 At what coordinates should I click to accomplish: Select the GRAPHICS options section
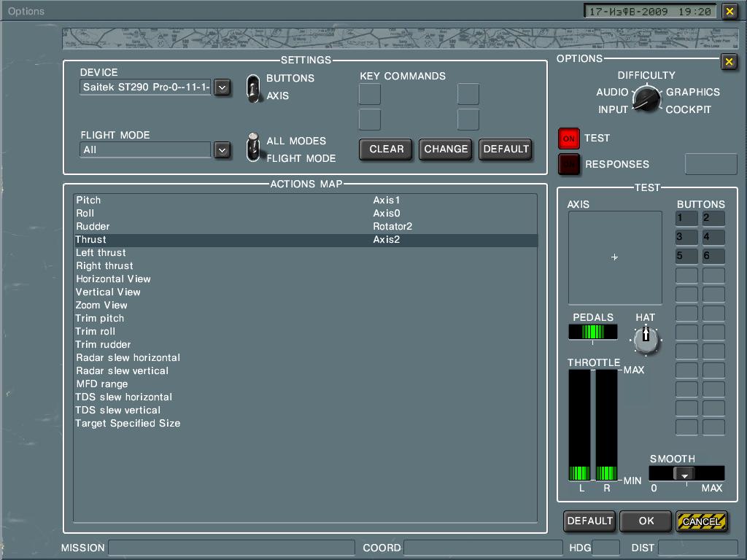click(x=692, y=92)
